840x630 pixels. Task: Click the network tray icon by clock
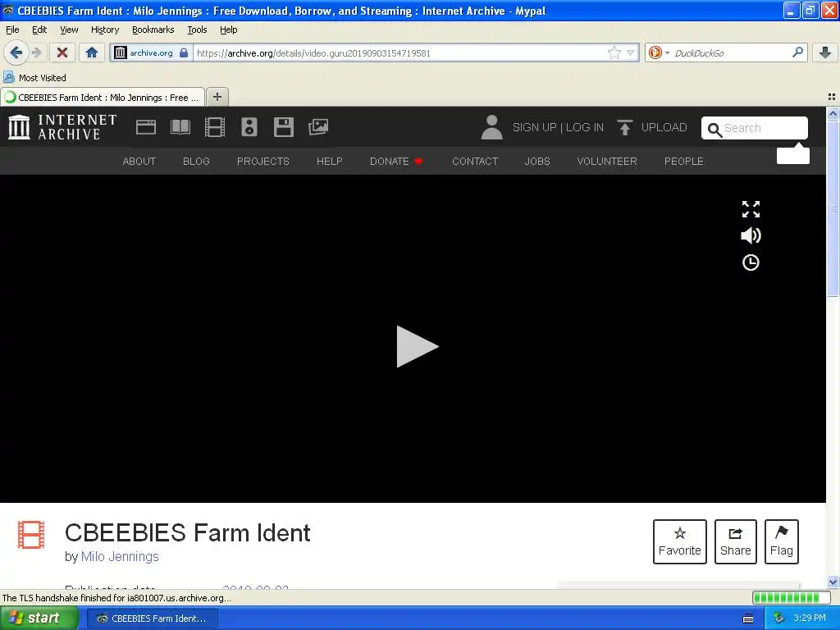778,618
